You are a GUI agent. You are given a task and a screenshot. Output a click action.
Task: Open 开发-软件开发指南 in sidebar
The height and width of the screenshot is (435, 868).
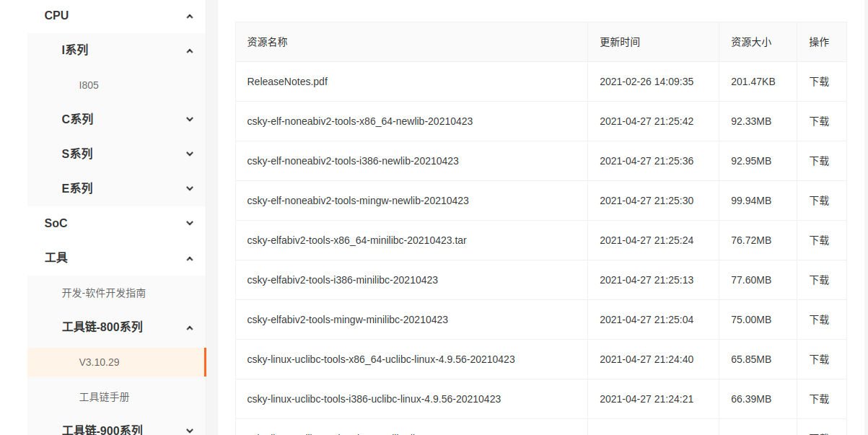click(104, 293)
